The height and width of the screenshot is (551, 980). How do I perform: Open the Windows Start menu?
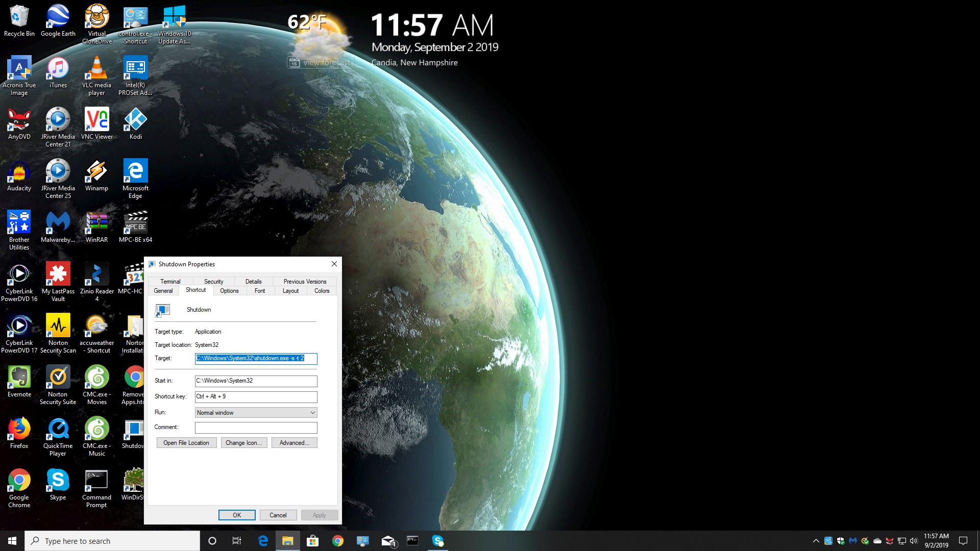coord(12,541)
